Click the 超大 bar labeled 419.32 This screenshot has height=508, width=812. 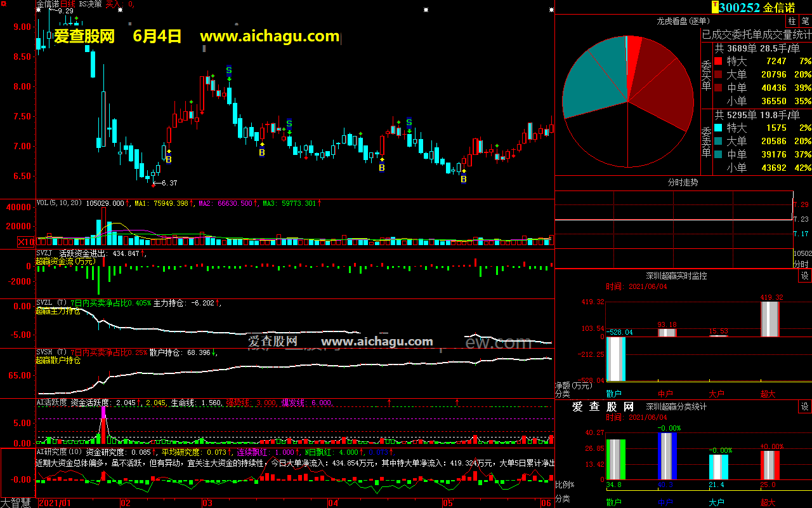[x=769, y=319]
